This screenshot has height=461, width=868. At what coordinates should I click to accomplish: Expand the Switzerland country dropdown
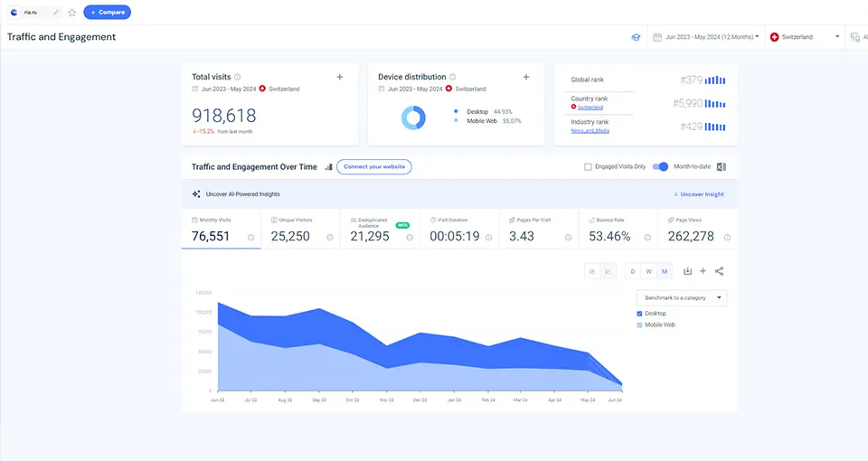pos(803,37)
